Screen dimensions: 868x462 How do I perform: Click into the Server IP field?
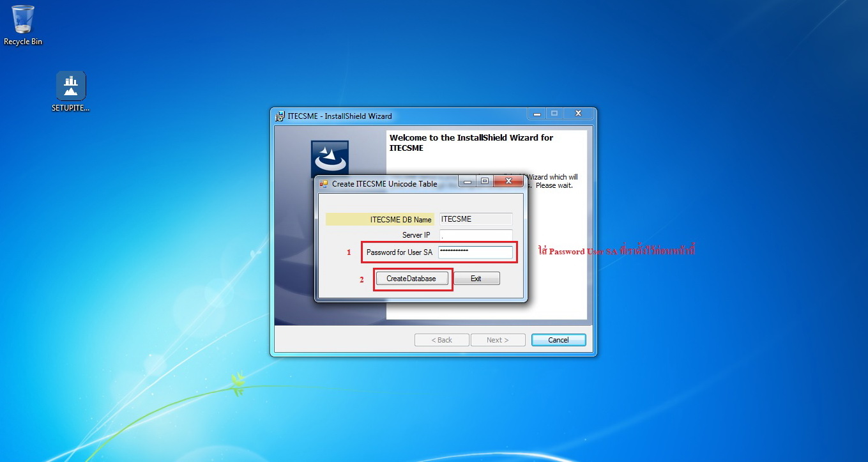[x=475, y=235]
